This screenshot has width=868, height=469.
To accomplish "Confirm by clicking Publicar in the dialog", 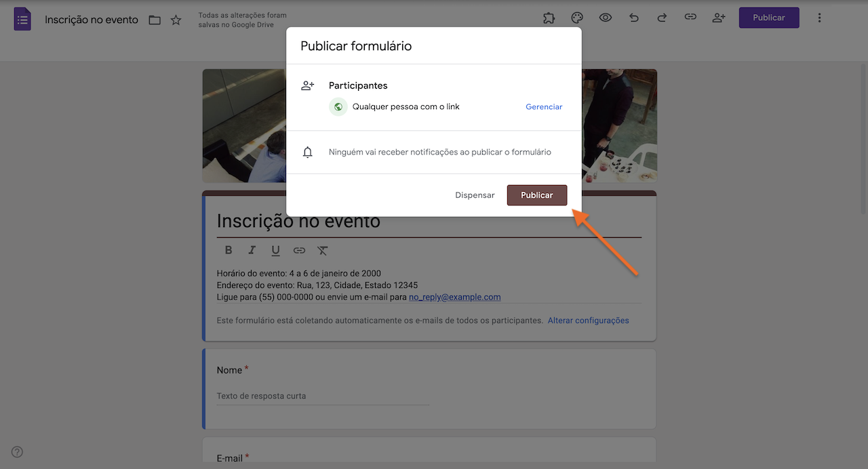I will pos(536,195).
